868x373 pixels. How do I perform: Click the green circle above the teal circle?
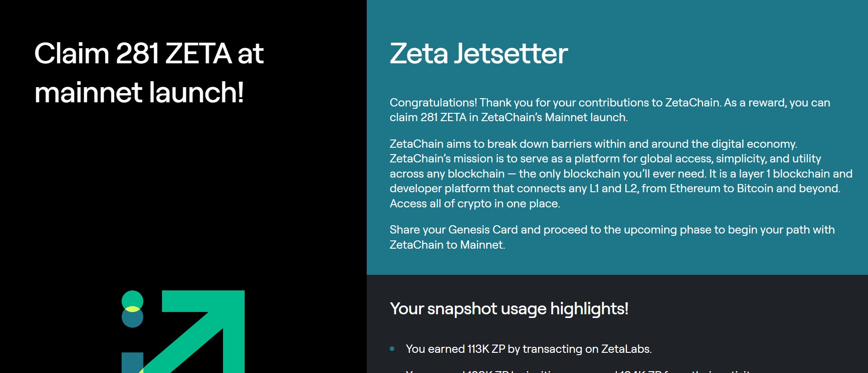pyautogui.click(x=132, y=298)
